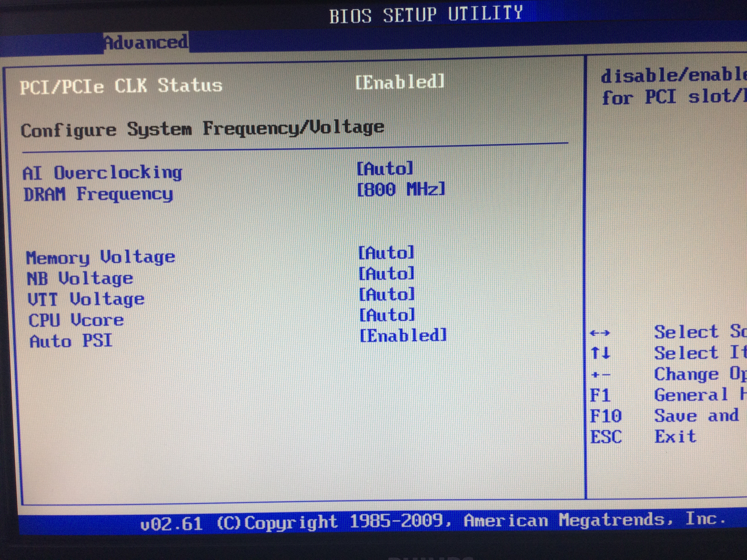Open VTT Voltage Auto value
The image size is (747, 560).
pyautogui.click(x=387, y=294)
